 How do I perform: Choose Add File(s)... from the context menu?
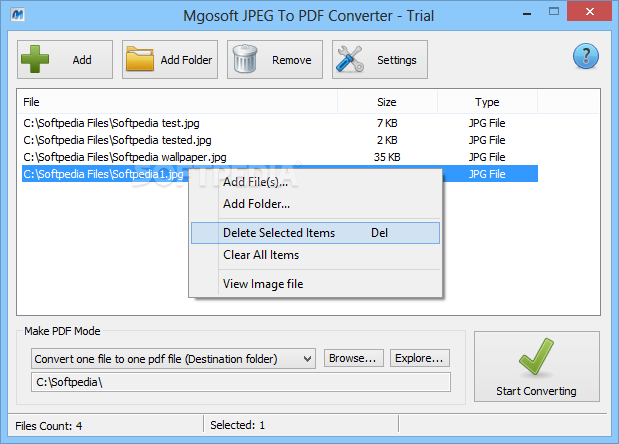pyautogui.click(x=315, y=182)
